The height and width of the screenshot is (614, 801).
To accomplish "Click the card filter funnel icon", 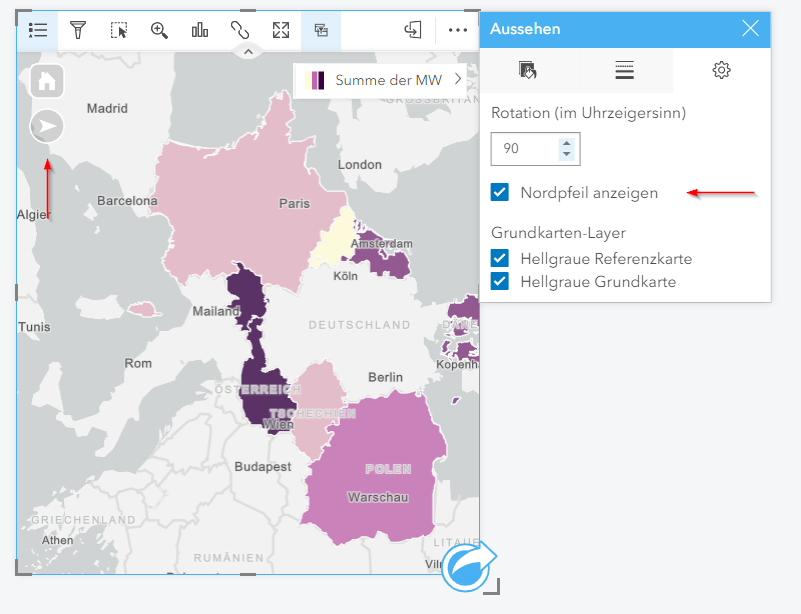I will click(x=78, y=30).
